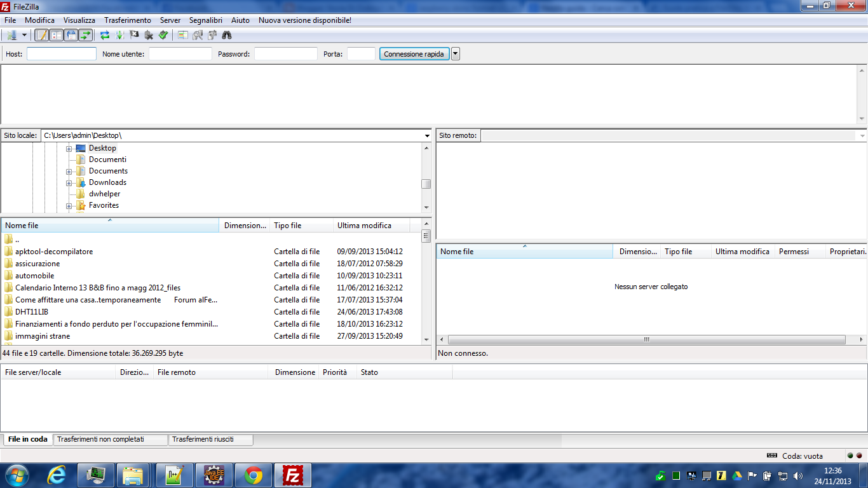Click the red activity indicator LED
The height and width of the screenshot is (488, 868).
point(859,456)
